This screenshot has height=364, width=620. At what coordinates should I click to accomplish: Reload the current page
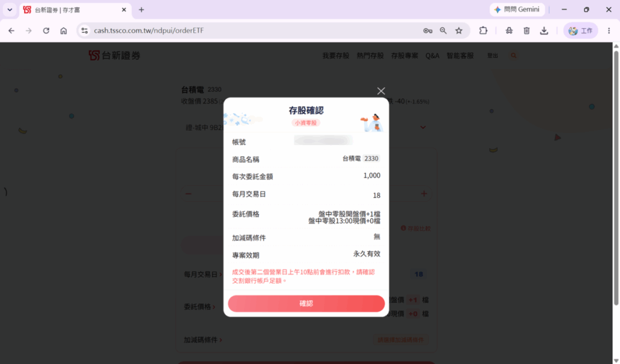click(46, 31)
